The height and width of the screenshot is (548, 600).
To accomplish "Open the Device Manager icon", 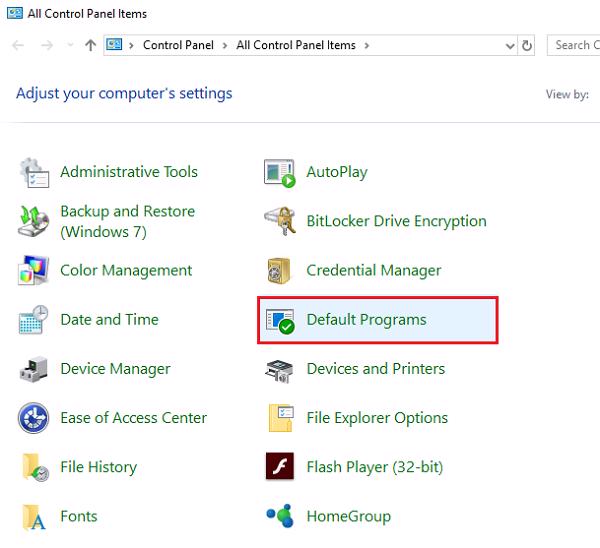I will coord(34,369).
